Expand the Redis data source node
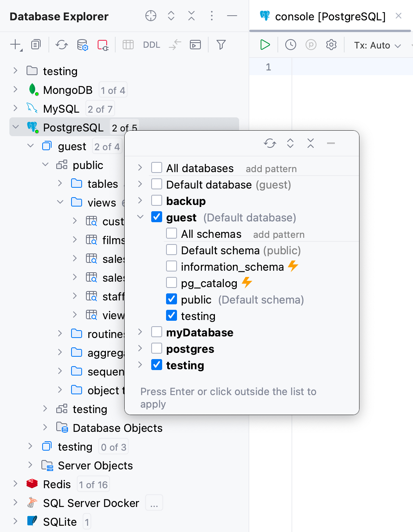Screen dimensions: 413x532 pyautogui.click(x=15, y=483)
